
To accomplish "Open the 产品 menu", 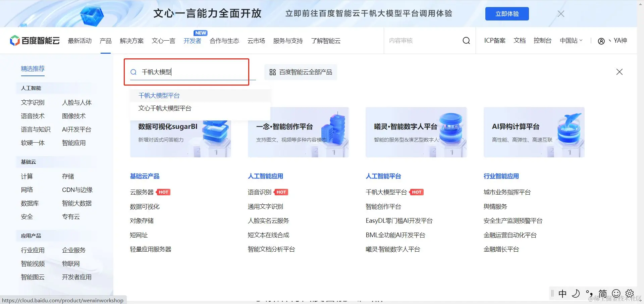I will [x=105, y=41].
